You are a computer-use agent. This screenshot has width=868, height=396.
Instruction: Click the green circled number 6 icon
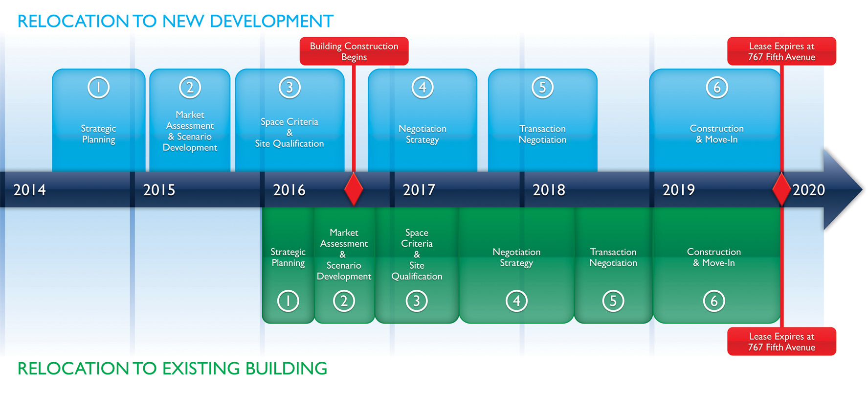pos(714,301)
